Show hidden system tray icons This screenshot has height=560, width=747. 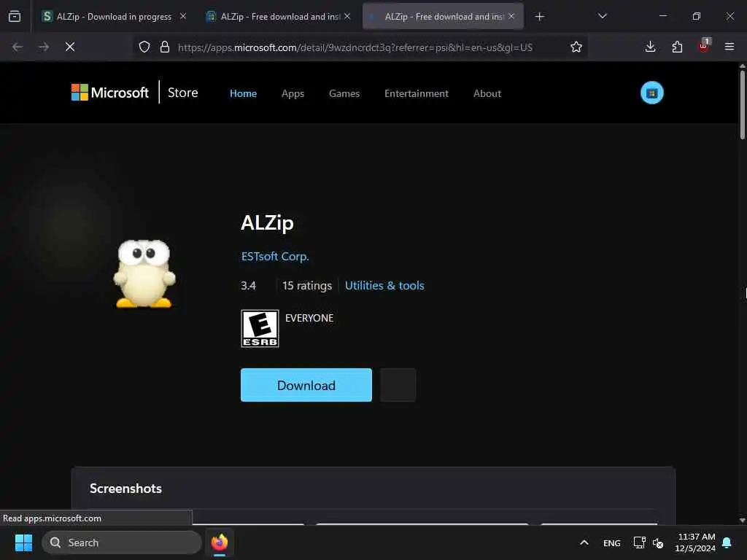584,542
